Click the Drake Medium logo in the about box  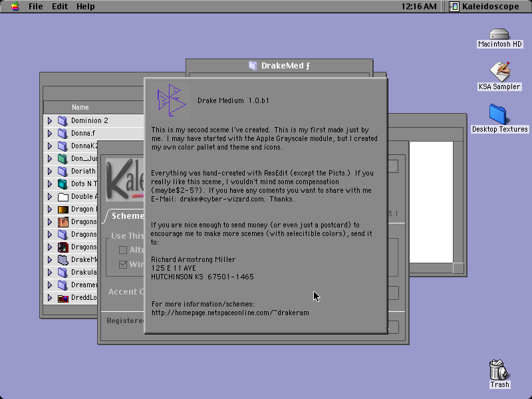[x=171, y=100]
